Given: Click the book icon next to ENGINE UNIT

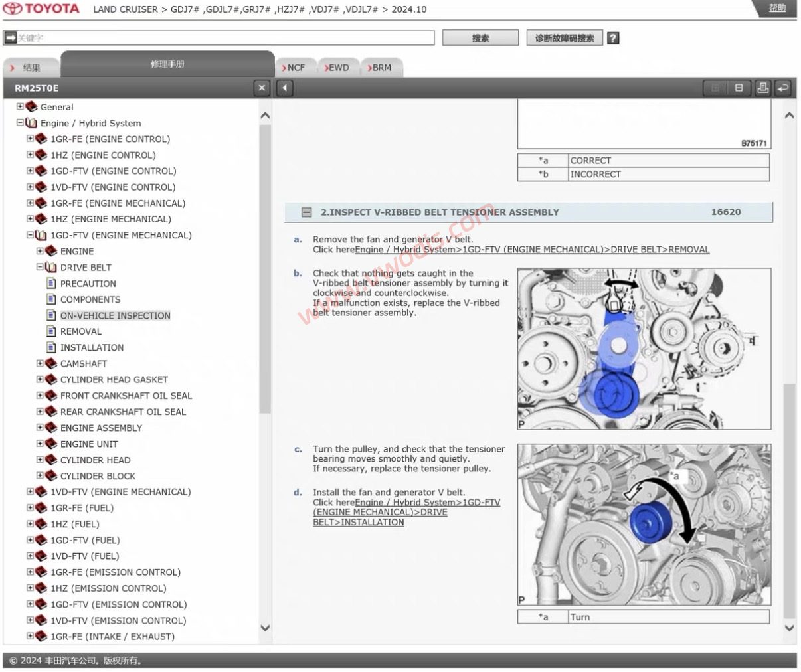Looking at the screenshot, I should pyautogui.click(x=51, y=444).
